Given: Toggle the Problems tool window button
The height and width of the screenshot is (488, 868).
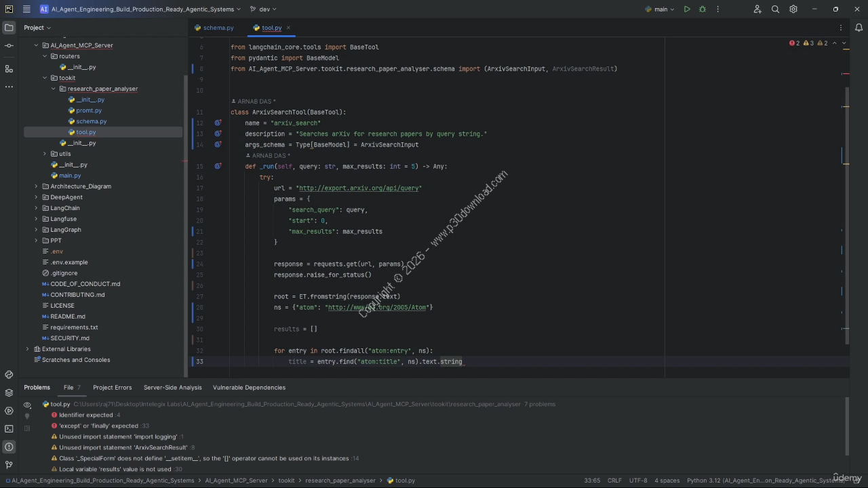Looking at the screenshot, I should click(9, 447).
